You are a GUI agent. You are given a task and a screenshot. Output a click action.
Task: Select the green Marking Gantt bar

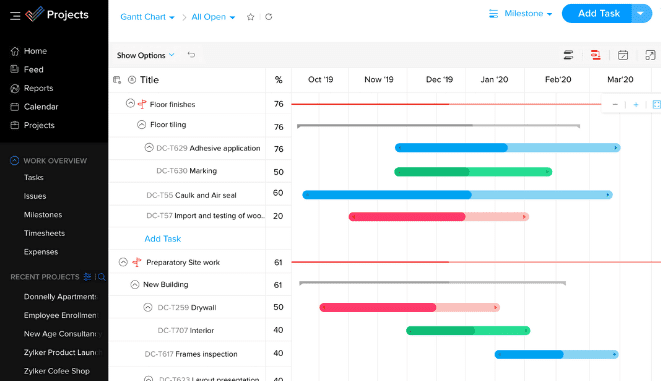point(473,172)
